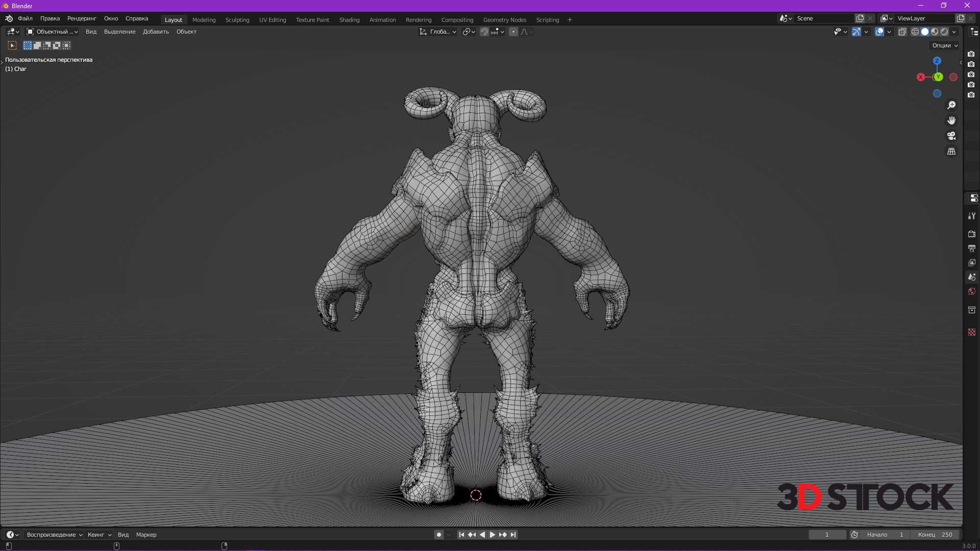Open the Объектный mode dropdown

click(52, 32)
